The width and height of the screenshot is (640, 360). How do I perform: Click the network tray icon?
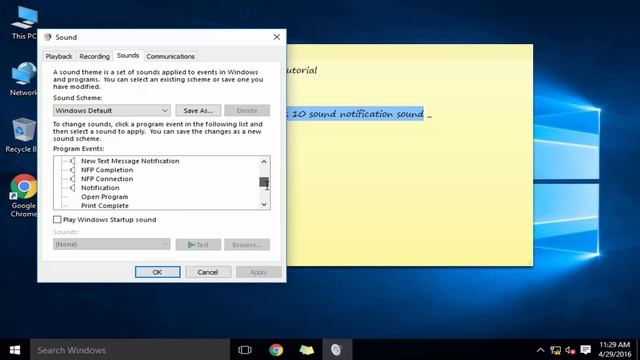pyautogui.click(x=555, y=350)
